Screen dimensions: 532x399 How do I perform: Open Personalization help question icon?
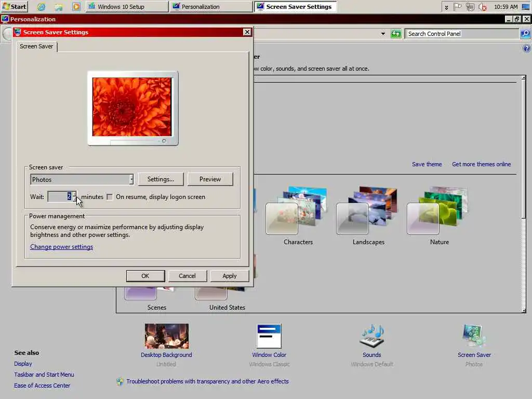[526, 48]
